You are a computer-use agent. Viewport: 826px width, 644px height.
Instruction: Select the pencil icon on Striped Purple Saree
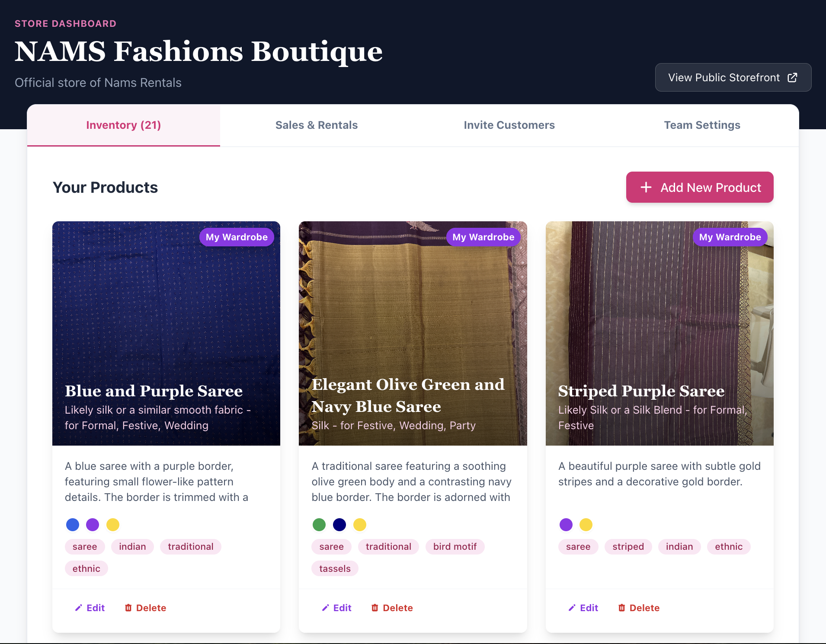(x=572, y=608)
